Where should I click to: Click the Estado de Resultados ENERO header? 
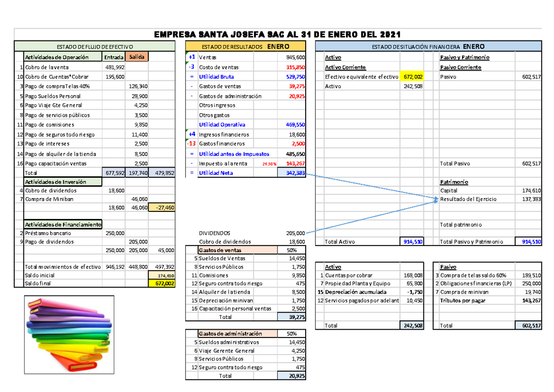coord(245,47)
